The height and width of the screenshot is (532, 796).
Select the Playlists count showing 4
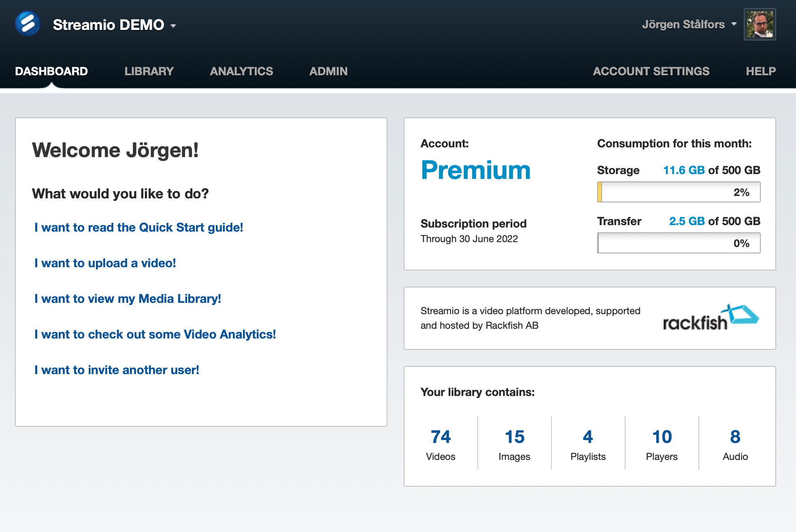tap(587, 437)
